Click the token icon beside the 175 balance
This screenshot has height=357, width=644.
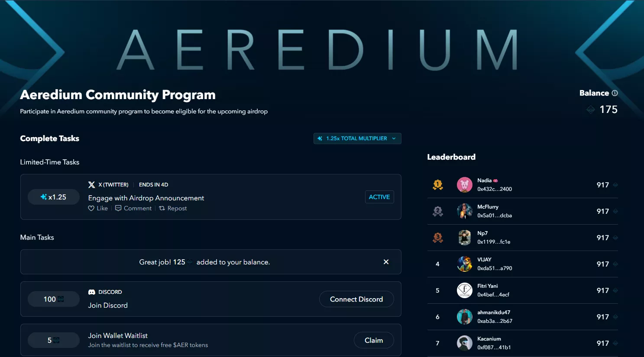tap(590, 109)
